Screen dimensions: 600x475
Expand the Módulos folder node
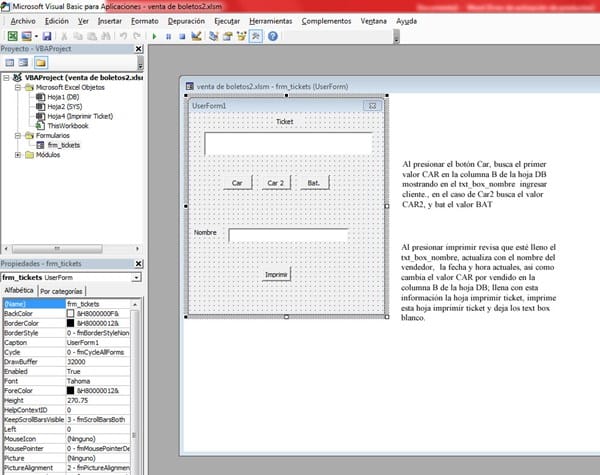[x=17, y=154]
